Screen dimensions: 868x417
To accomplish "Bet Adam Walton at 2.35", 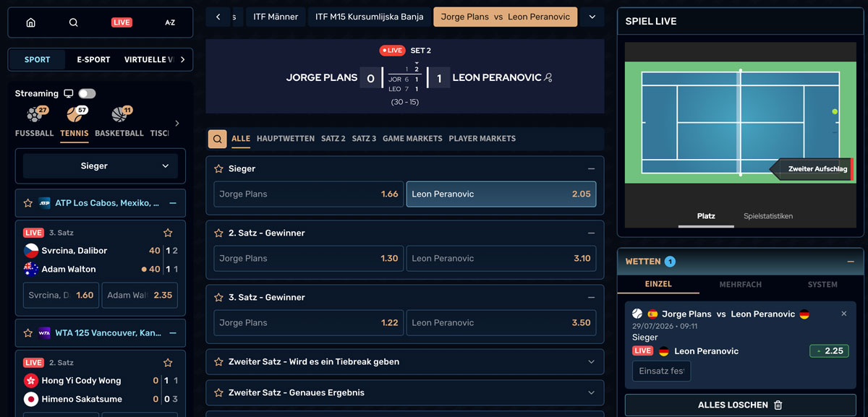I will click(140, 295).
